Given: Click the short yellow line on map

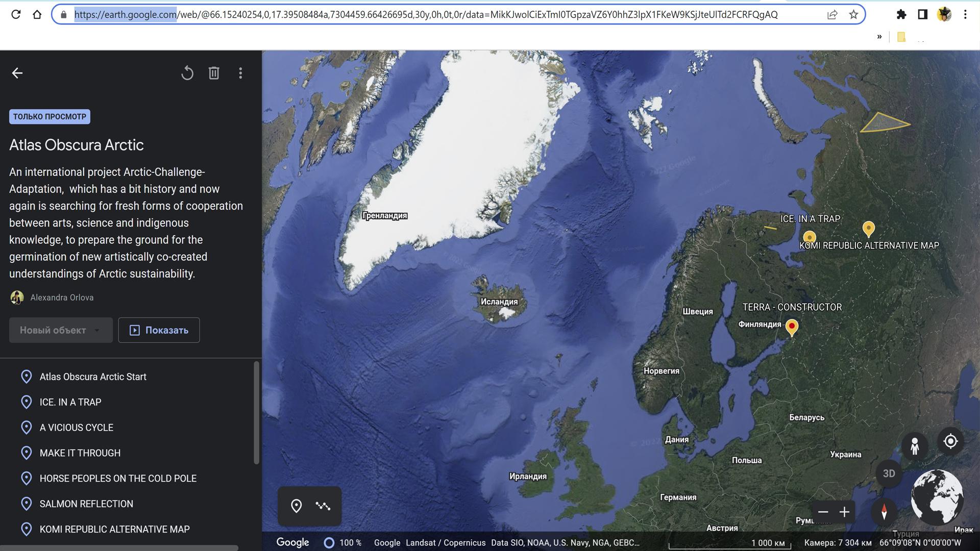Looking at the screenshot, I should point(770,228).
